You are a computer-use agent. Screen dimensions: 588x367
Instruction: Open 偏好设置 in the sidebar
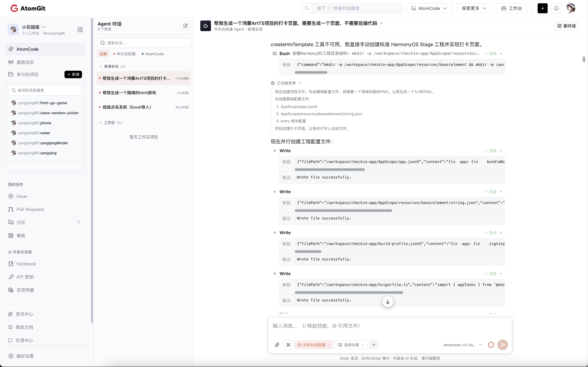pos(45,356)
